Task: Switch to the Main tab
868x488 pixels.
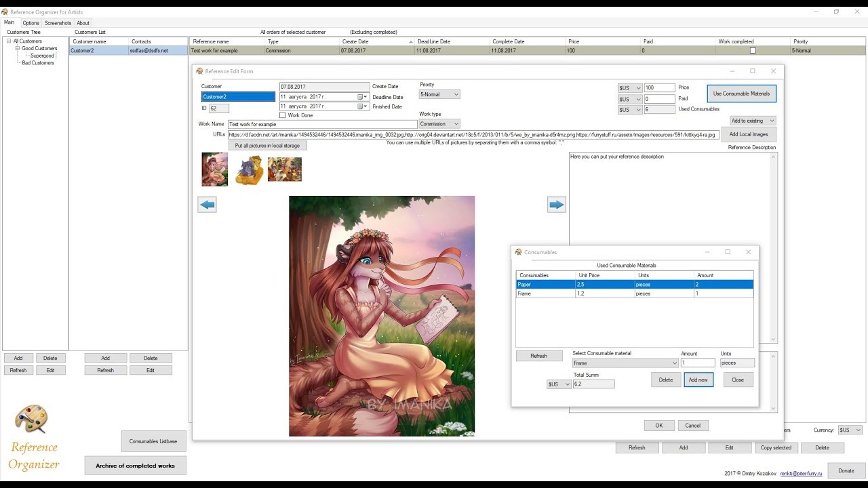Action: 9,22
